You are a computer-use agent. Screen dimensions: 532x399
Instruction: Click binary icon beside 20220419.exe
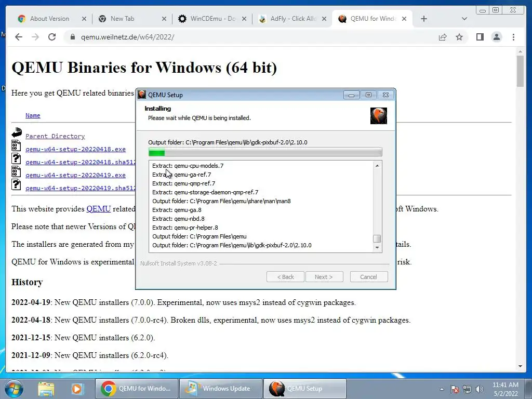point(16,171)
